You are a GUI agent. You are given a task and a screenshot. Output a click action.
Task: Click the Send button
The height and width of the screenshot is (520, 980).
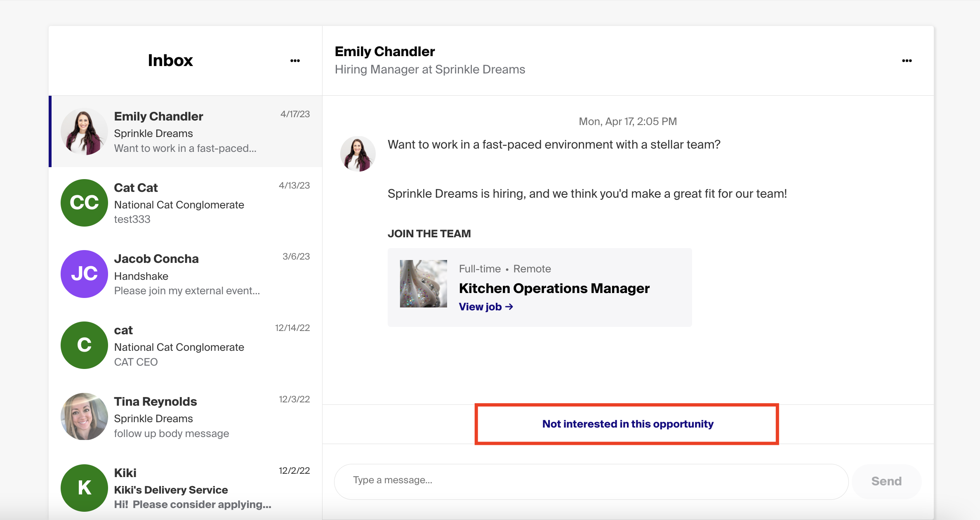[886, 481]
